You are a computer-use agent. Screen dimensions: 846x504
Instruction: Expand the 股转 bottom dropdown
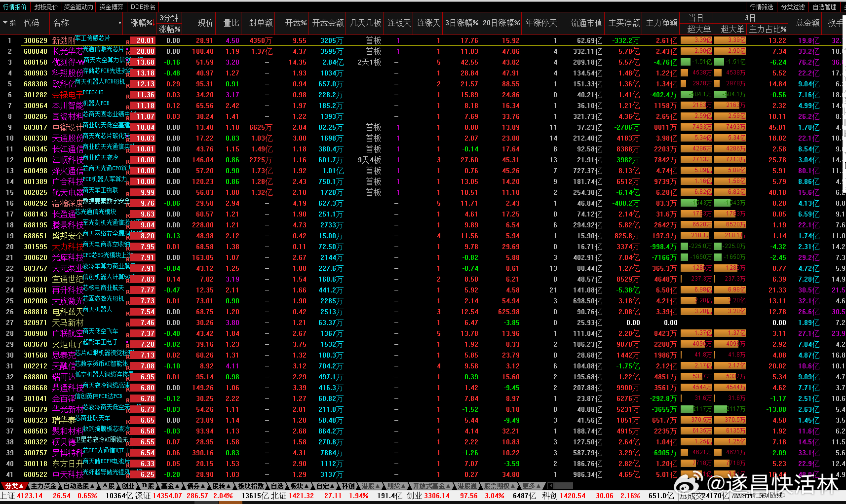[x=222, y=486]
